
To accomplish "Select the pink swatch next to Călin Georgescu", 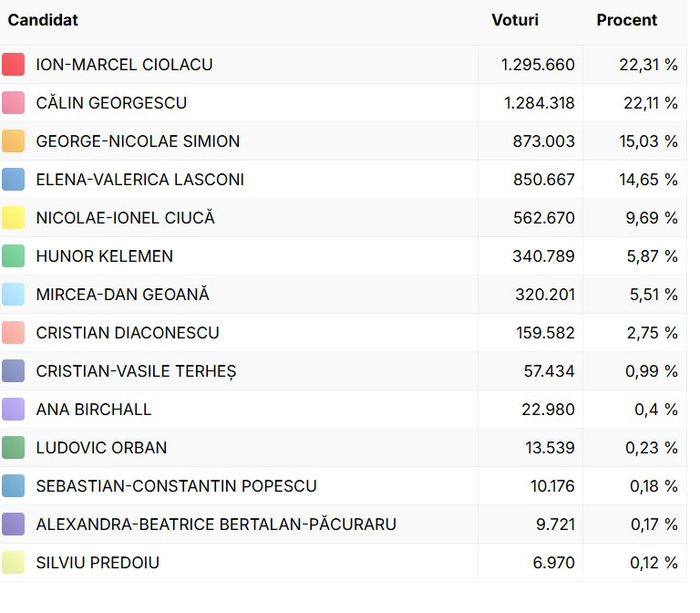I will point(13,103).
